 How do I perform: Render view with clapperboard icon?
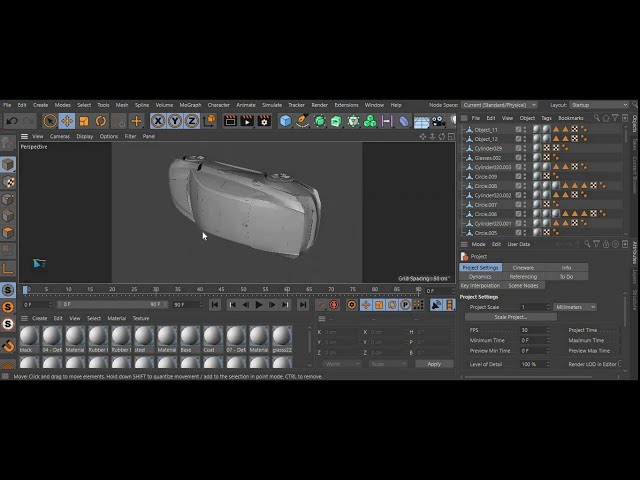230,121
